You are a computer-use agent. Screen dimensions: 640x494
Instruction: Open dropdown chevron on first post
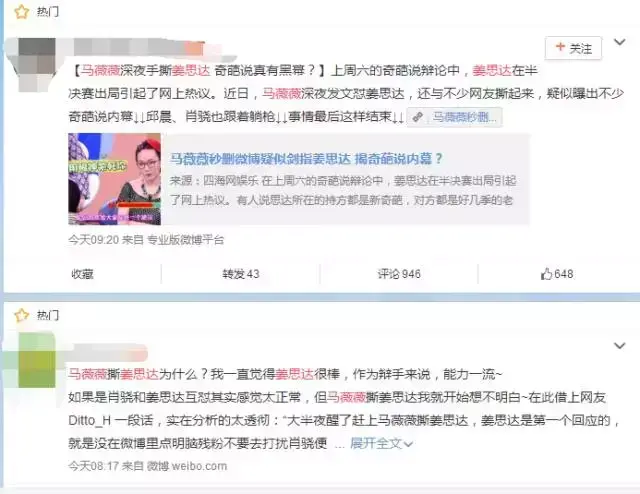620,42
